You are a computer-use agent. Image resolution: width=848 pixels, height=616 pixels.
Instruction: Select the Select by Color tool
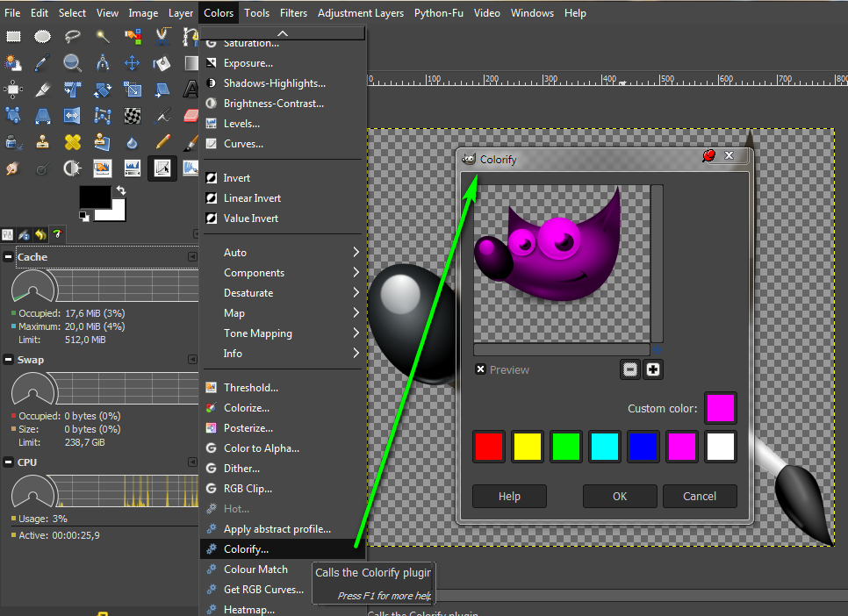click(x=133, y=36)
